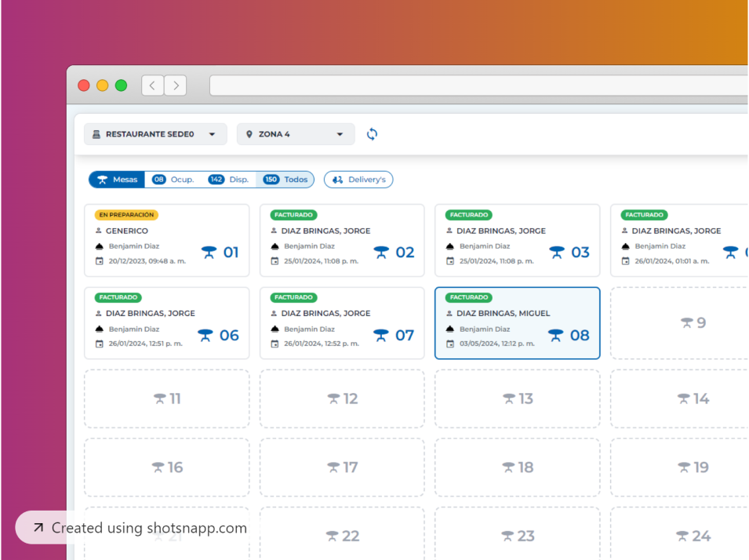Select empty table 22

click(x=342, y=533)
